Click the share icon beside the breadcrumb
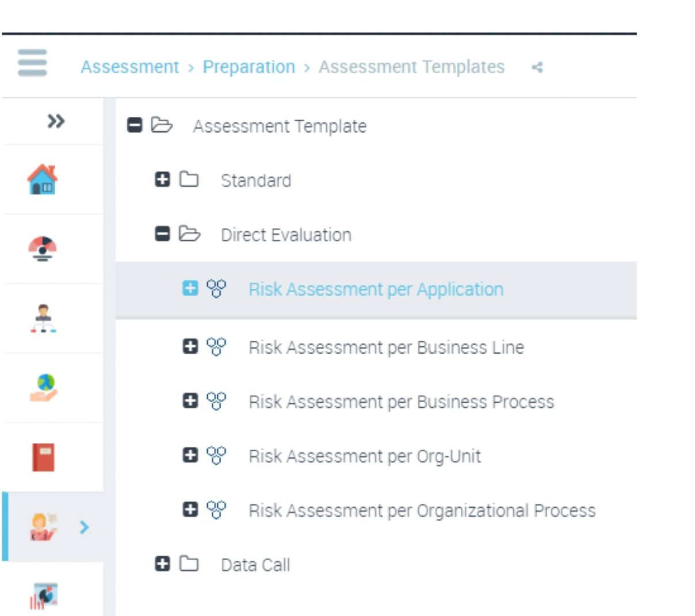Viewport: 695px width, 616px height. [537, 67]
